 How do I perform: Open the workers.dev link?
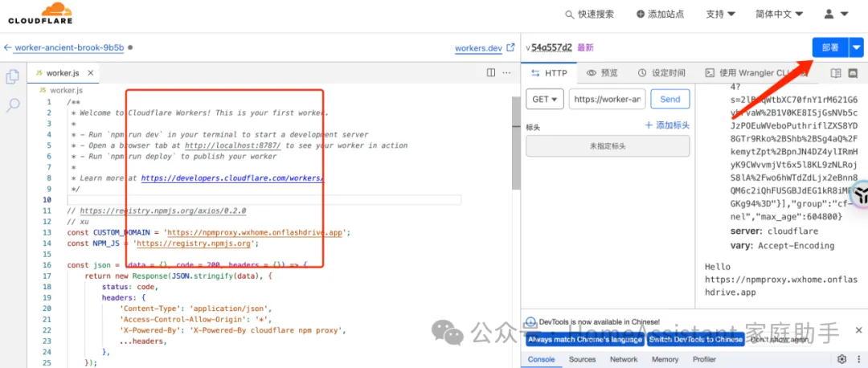(478, 48)
